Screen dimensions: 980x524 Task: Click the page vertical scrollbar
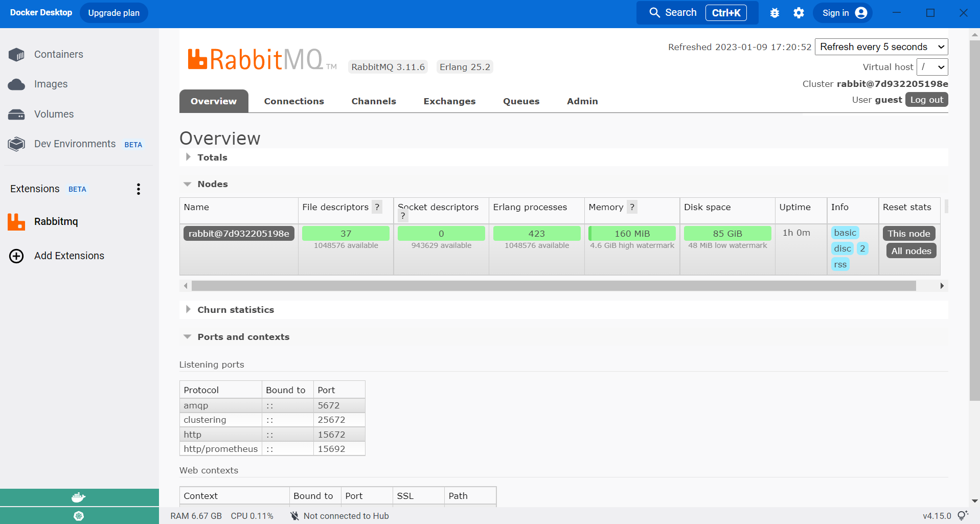[974, 220]
